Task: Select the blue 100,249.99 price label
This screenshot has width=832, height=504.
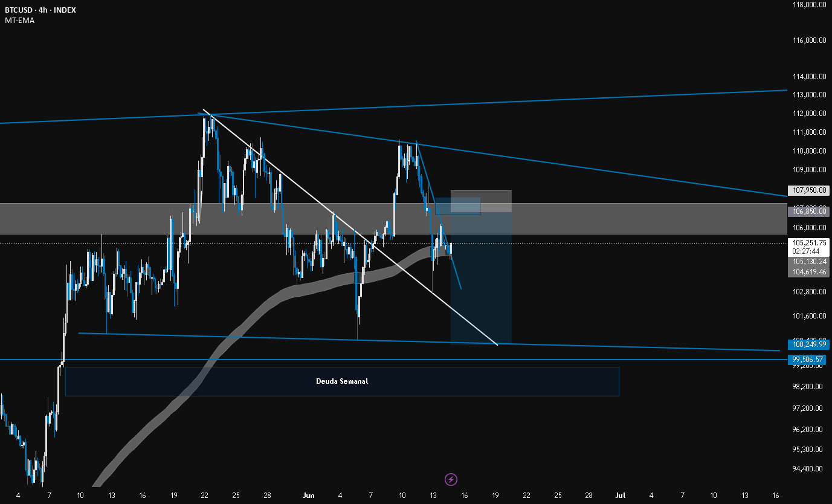Action: [808, 344]
